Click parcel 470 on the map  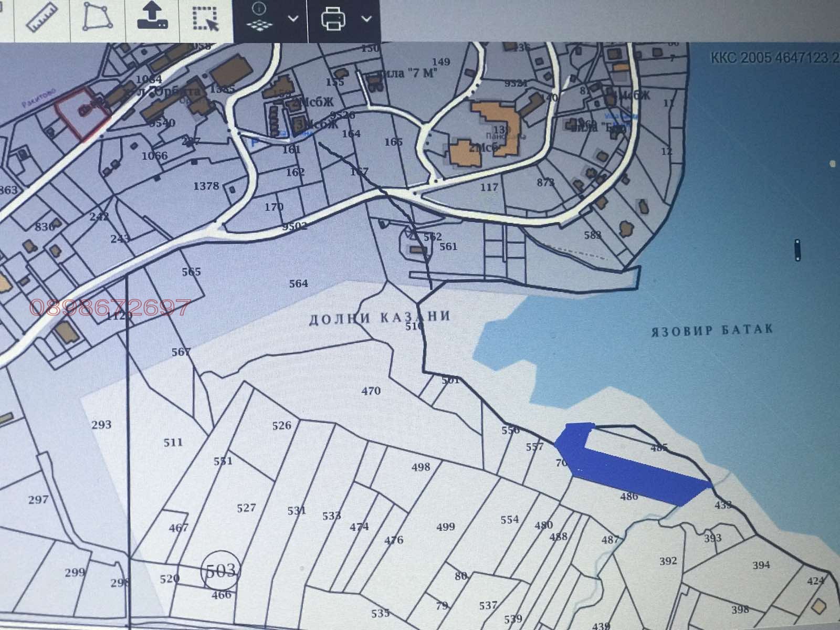(371, 391)
